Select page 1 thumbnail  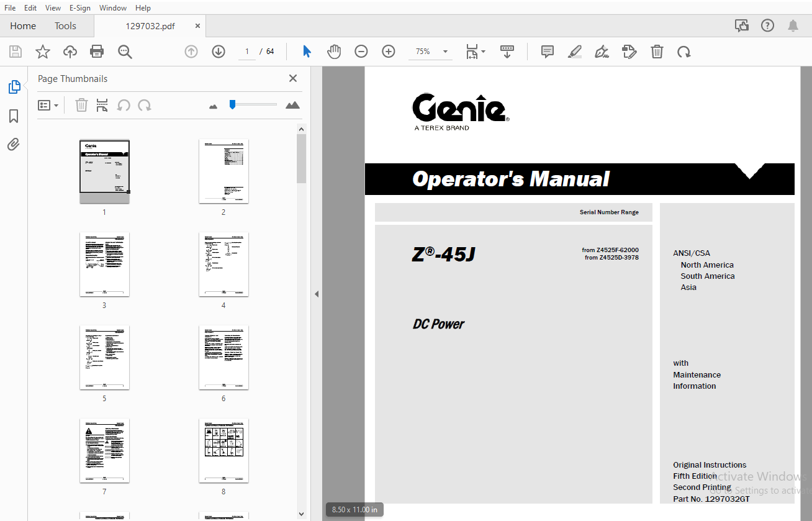click(104, 171)
